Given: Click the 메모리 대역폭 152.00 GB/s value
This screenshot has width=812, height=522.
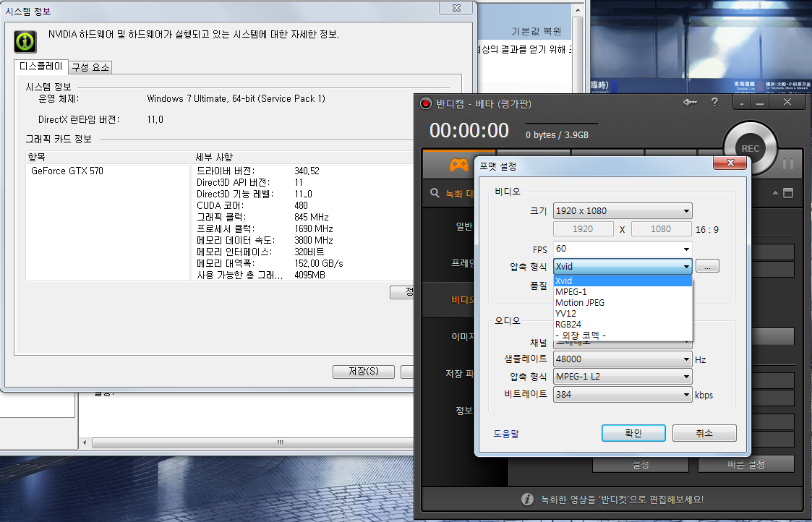Looking at the screenshot, I should point(318,264).
